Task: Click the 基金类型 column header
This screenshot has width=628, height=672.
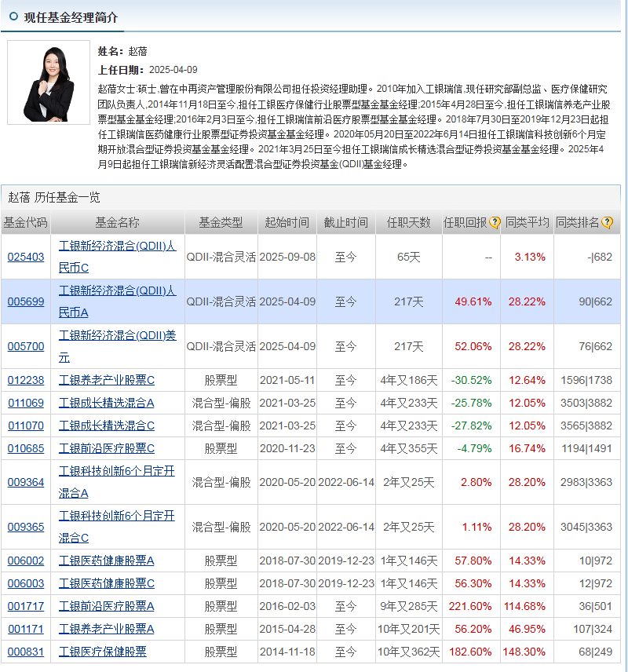Action: coord(221,222)
